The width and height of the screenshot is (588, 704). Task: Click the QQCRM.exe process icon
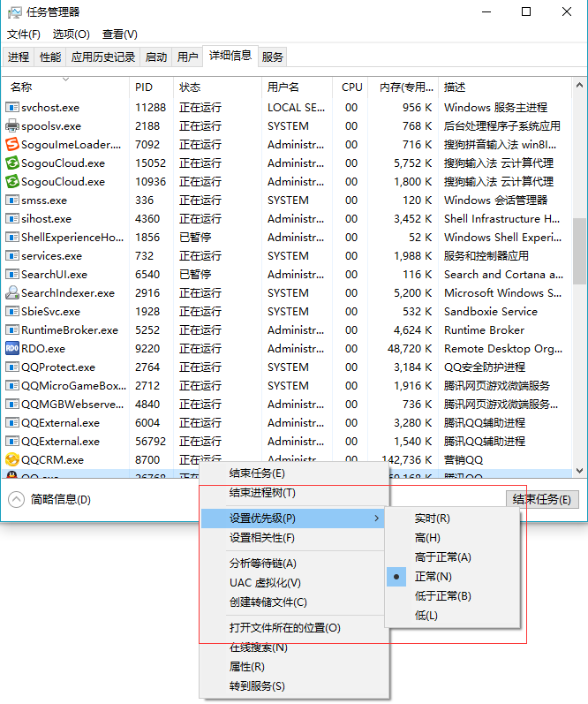click(x=12, y=459)
